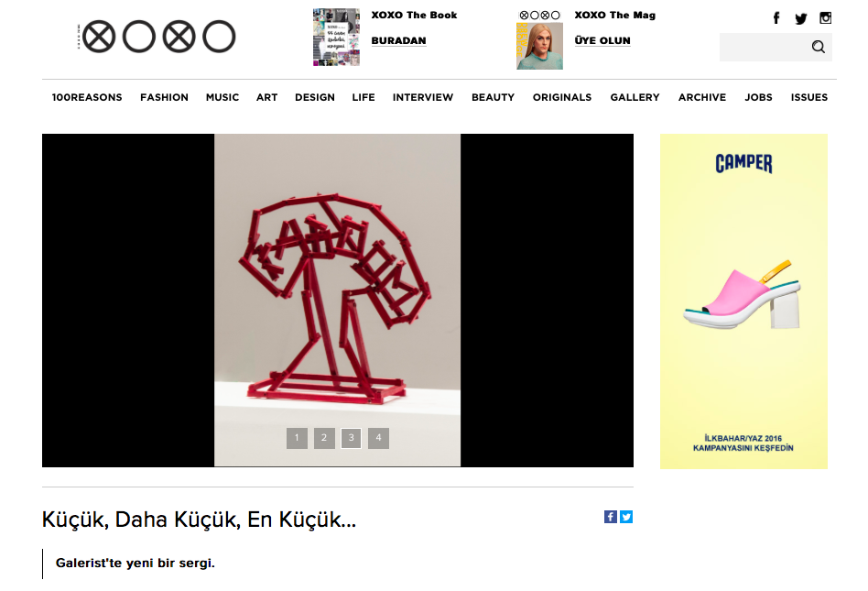Go to slide 1 in gallery
This screenshot has height=591, width=868.
pyautogui.click(x=297, y=438)
